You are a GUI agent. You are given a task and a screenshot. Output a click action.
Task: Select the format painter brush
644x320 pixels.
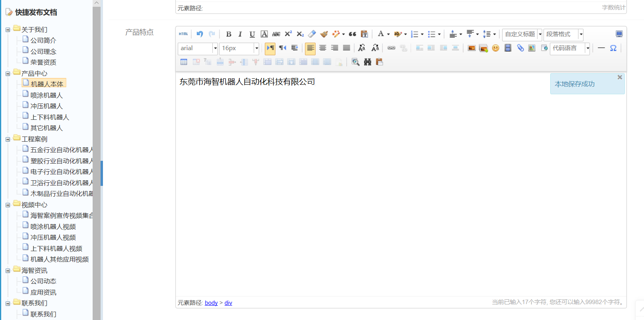324,34
